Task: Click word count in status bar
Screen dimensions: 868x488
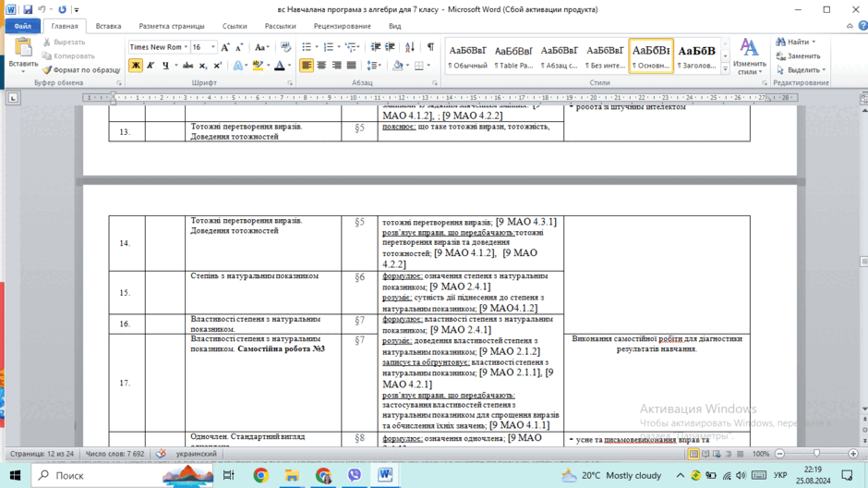Action: (115, 454)
